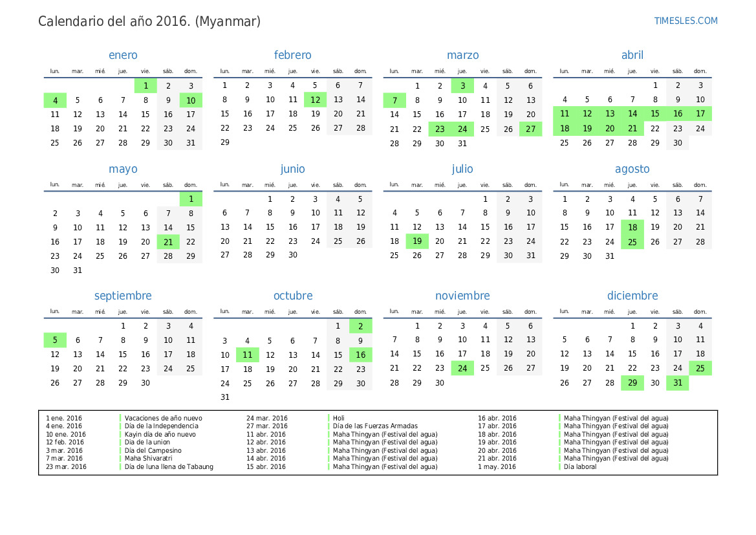Click Maha Thingyan entry for 21 abr. 2016

click(616, 458)
